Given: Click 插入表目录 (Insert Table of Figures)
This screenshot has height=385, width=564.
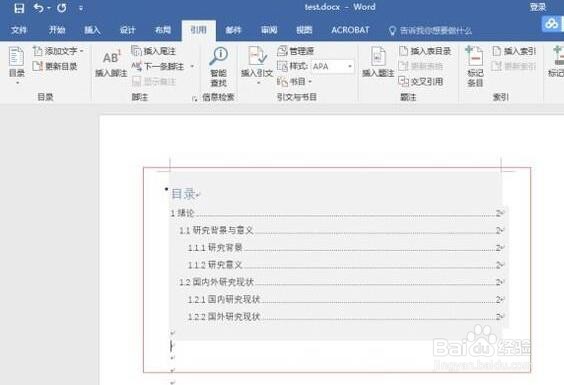Looking at the screenshot, I should pyautogui.click(x=425, y=51).
